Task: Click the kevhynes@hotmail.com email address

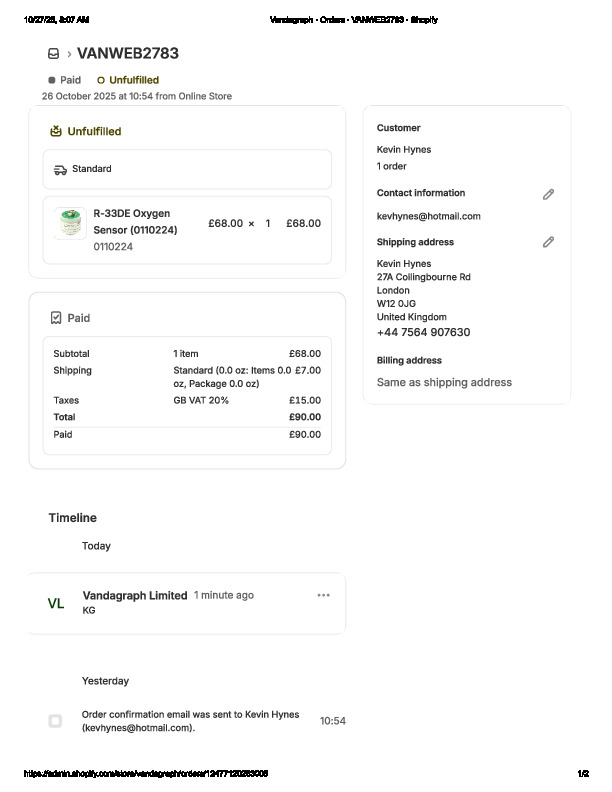Action: [428, 216]
